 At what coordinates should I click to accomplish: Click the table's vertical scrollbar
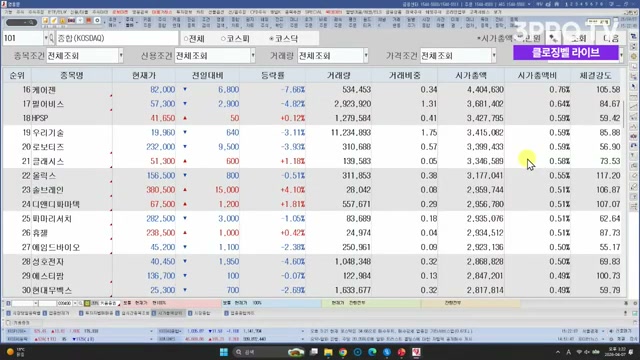[x=624, y=114]
